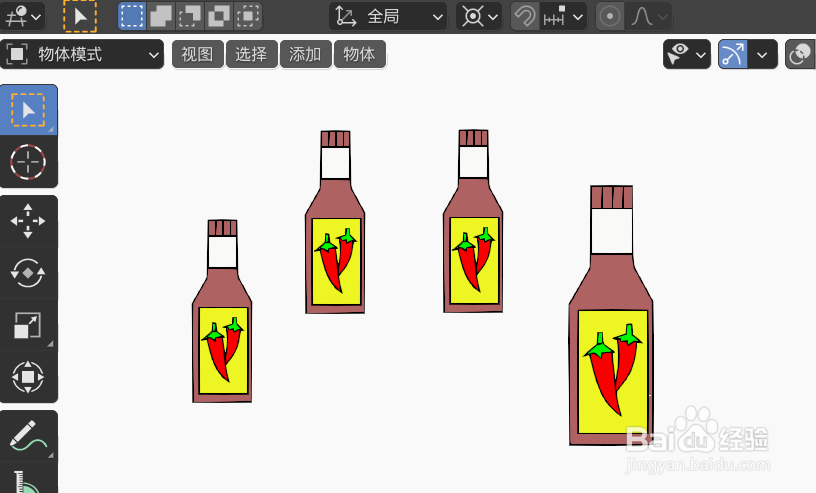
Task: Open the visibility and selectability eye dropdown
Action: pyautogui.click(x=687, y=54)
